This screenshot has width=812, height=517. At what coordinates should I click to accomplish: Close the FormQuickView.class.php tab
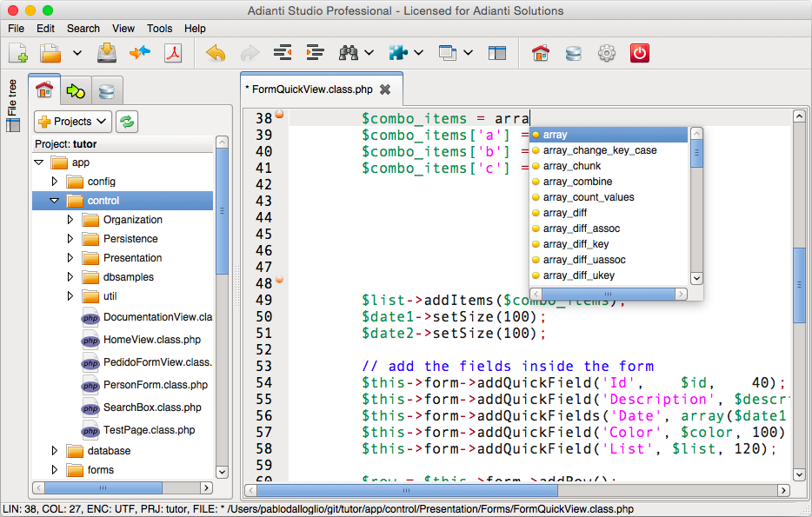point(385,89)
